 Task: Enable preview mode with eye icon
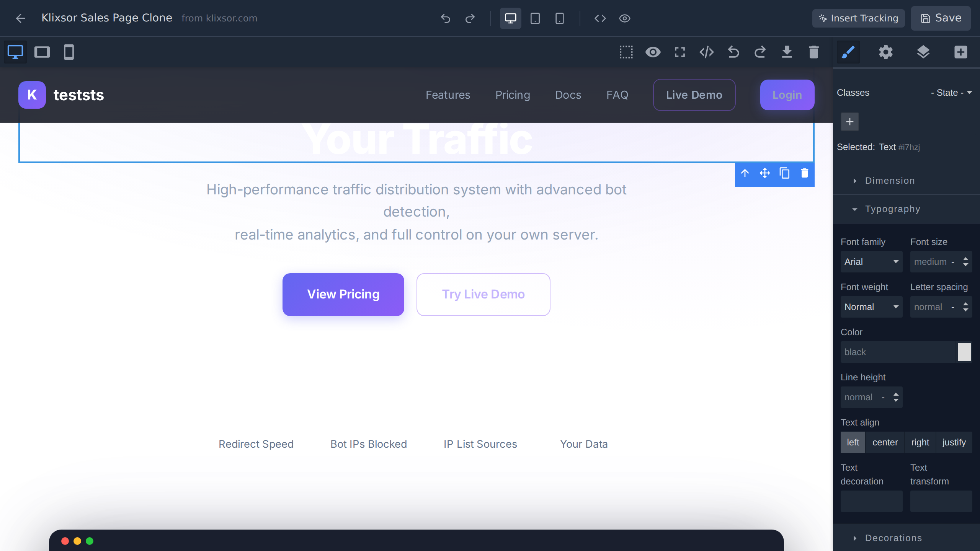pyautogui.click(x=653, y=52)
